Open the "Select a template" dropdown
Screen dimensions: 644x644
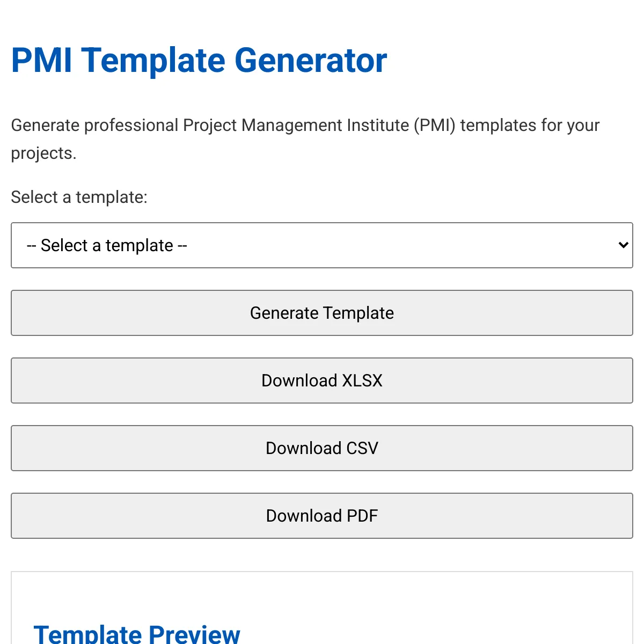click(322, 245)
